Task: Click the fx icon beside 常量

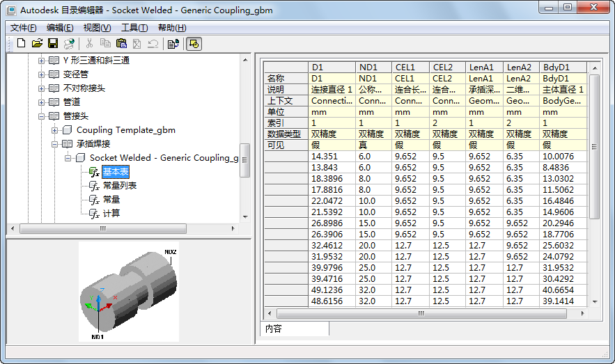Action: (94, 200)
